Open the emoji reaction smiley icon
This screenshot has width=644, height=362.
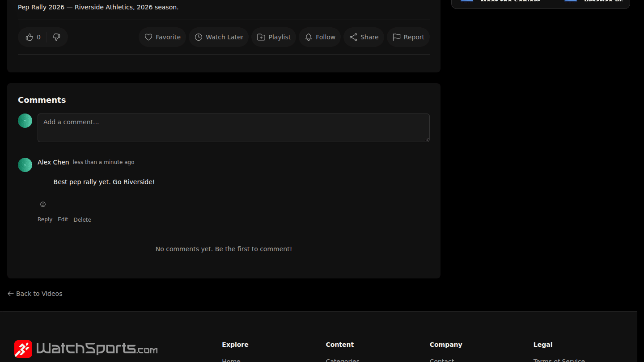tap(43, 204)
